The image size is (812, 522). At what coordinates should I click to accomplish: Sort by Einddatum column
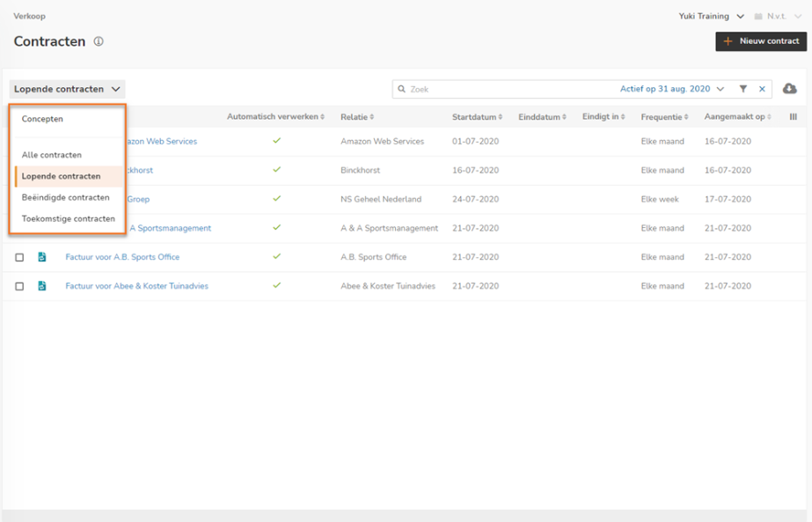542,117
